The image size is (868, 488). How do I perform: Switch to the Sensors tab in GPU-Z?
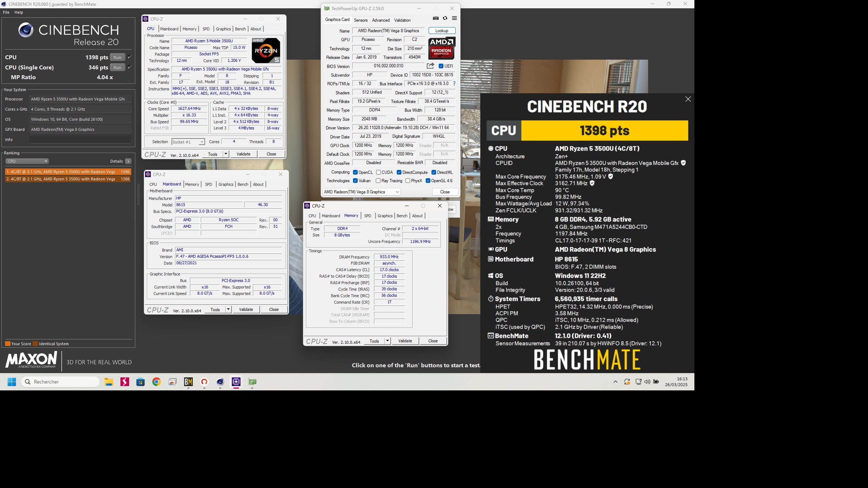click(361, 20)
